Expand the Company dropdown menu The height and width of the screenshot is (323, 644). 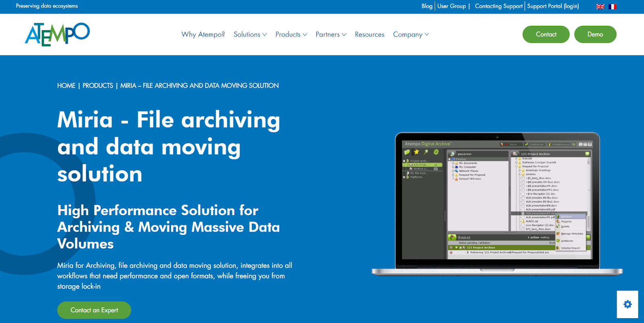click(411, 35)
